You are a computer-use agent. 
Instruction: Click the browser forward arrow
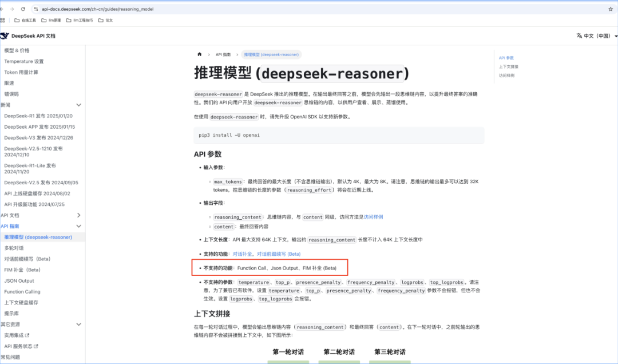(12, 9)
